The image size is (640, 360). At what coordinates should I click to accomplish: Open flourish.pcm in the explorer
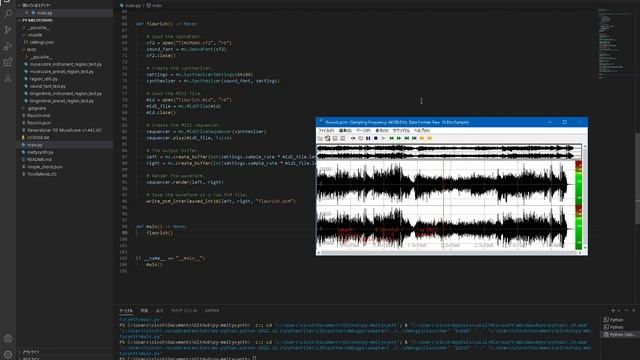click(x=39, y=123)
